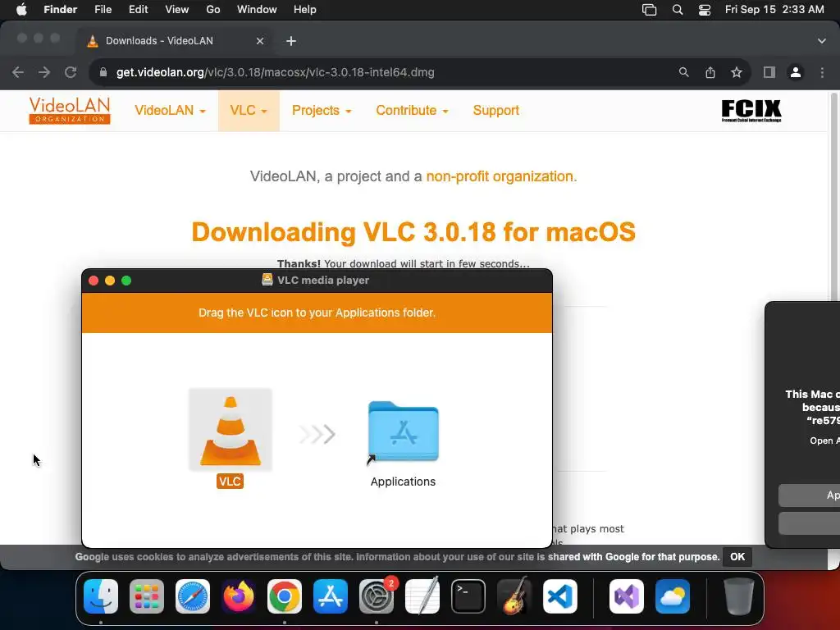Image resolution: width=840 pixels, height=630 pixels.
Task: Open Finder from the dock
Action: coord(101,596)
